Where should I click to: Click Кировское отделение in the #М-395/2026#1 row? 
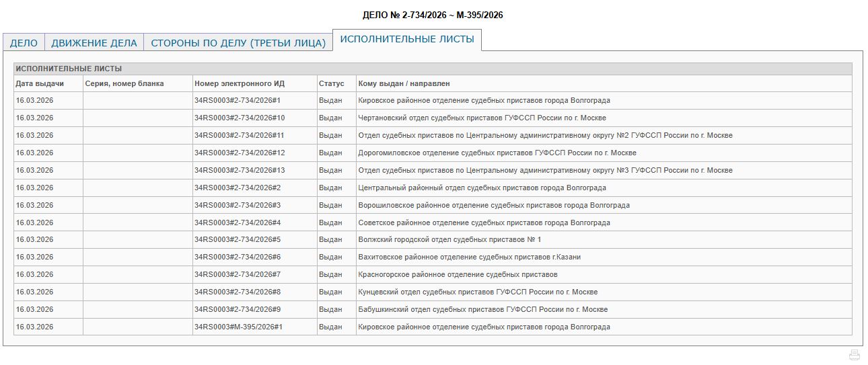pos(484,327)
